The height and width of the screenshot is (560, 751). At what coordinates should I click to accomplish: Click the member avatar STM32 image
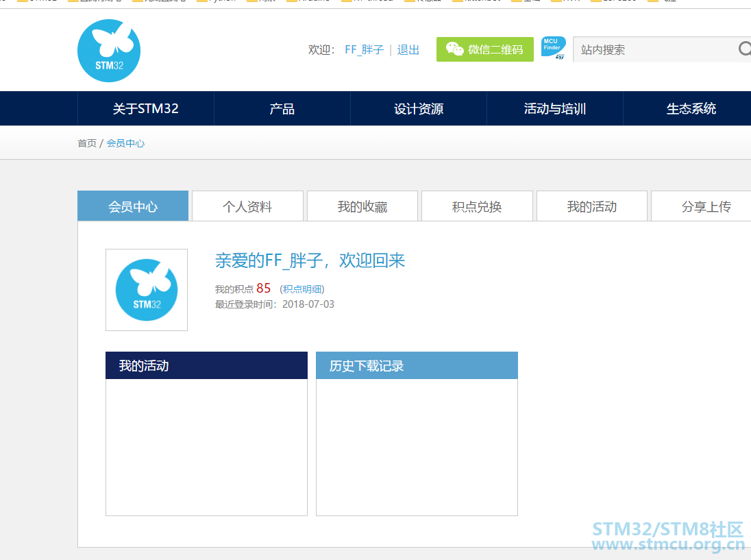(x=147, y=290)
